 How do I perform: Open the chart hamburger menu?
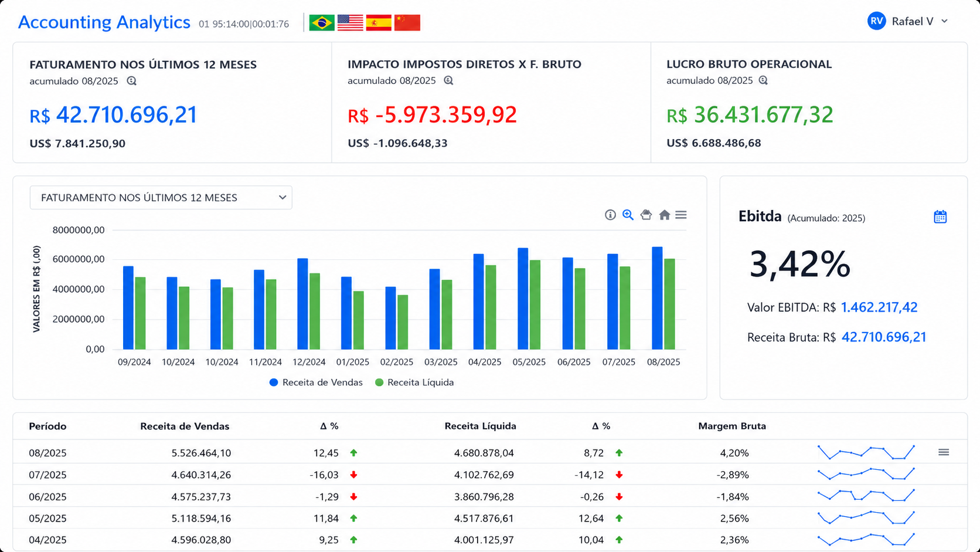pos(680,215)
